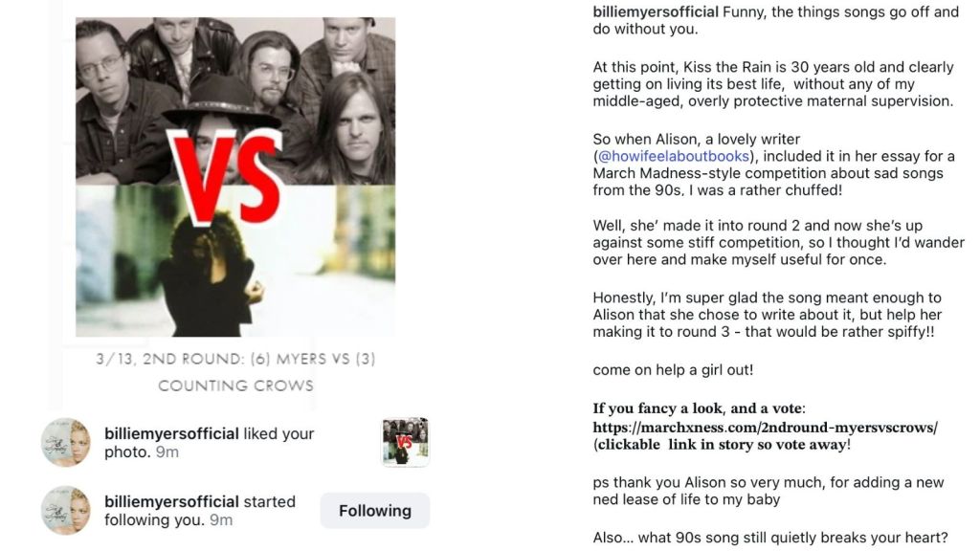Open the Billie Myers album cover image
Screen dimensions: 980x551
235,261
